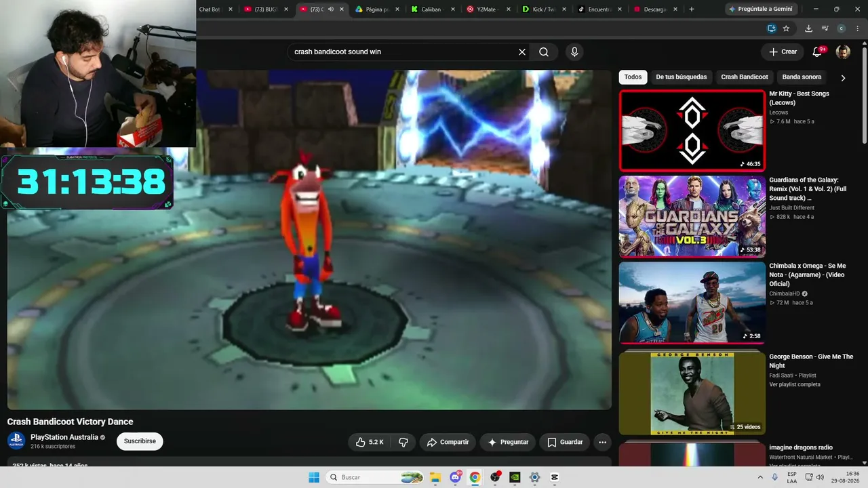The image size is (868, 488).
Task: Click the Windows taskbar Buscar search box
Action: click(x=376, y=477)
